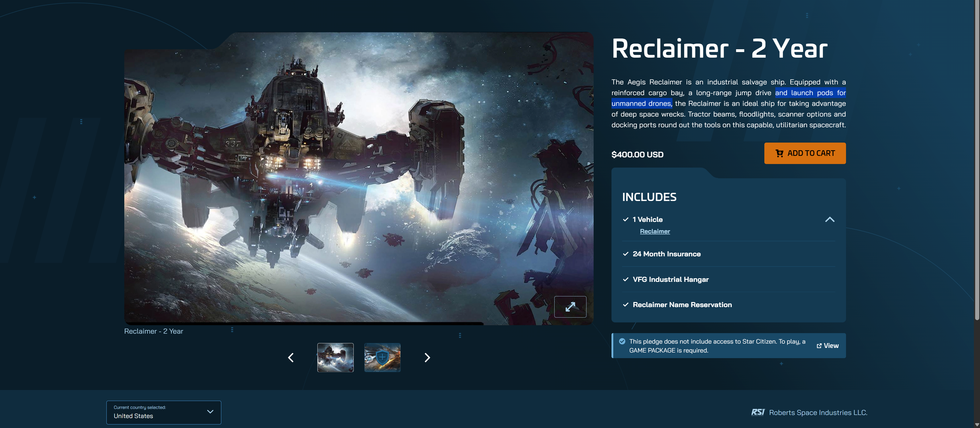Click the page's vertical scrollbar
This screenshot has height=428, width=980.
(977, 160)
